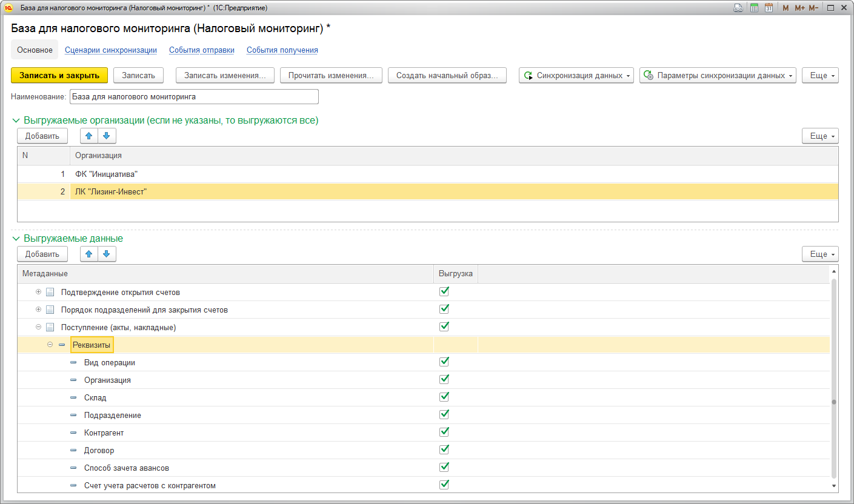
Task: Toggle the Выгрузка checkbox for Склад
Action: 444,397
